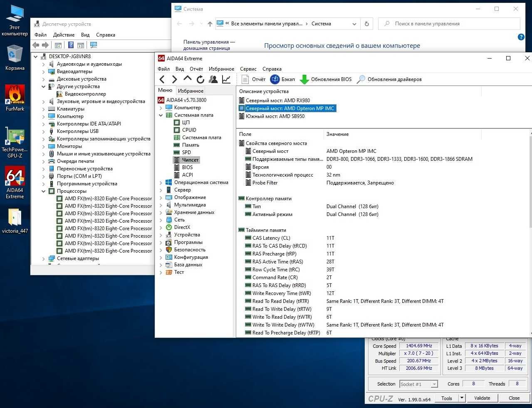Open Обновления BIOS in AIDA64
Viewport: 532px width, 408px height.
(x=326, y=79)
